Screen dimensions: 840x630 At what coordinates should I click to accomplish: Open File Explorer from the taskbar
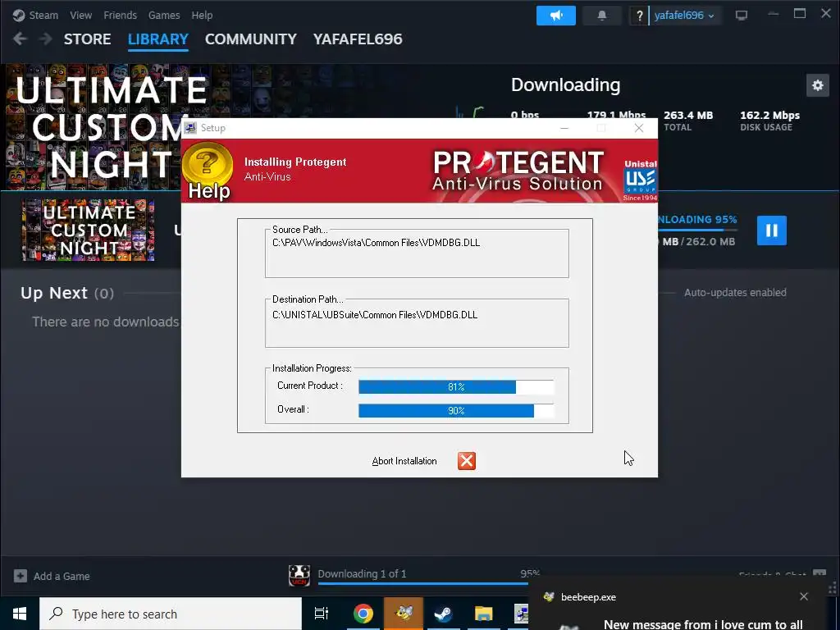(x=483, y=614)
